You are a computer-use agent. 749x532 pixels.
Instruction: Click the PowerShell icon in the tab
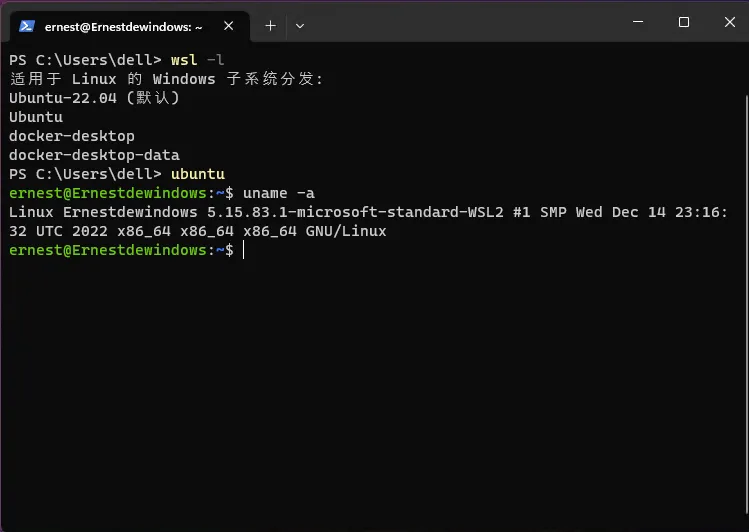27,26
